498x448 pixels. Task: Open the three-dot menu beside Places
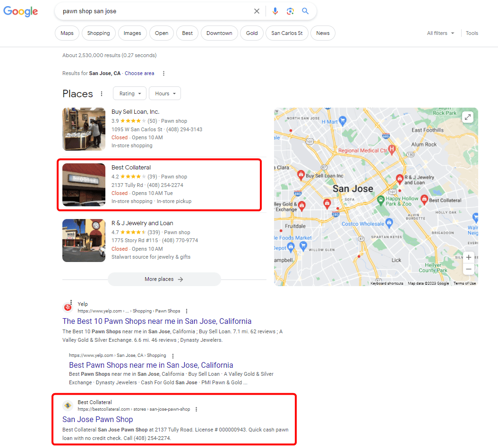pyautogui.click(x=102, y=93)
